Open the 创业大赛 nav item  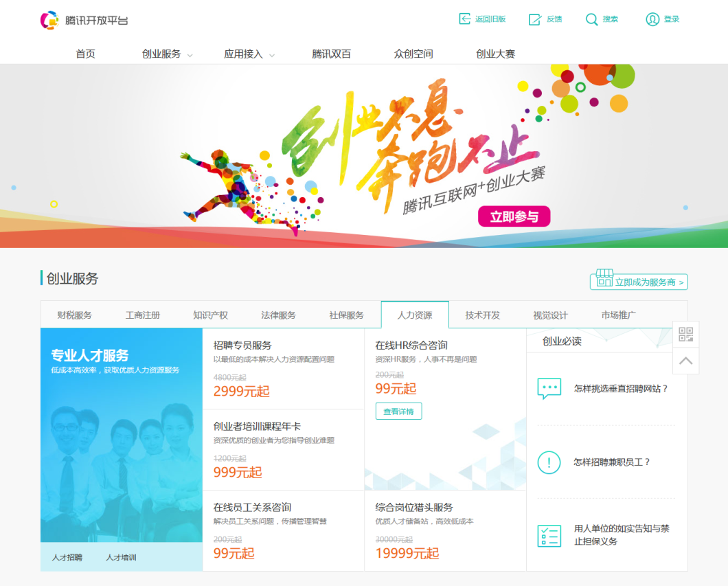495,54
